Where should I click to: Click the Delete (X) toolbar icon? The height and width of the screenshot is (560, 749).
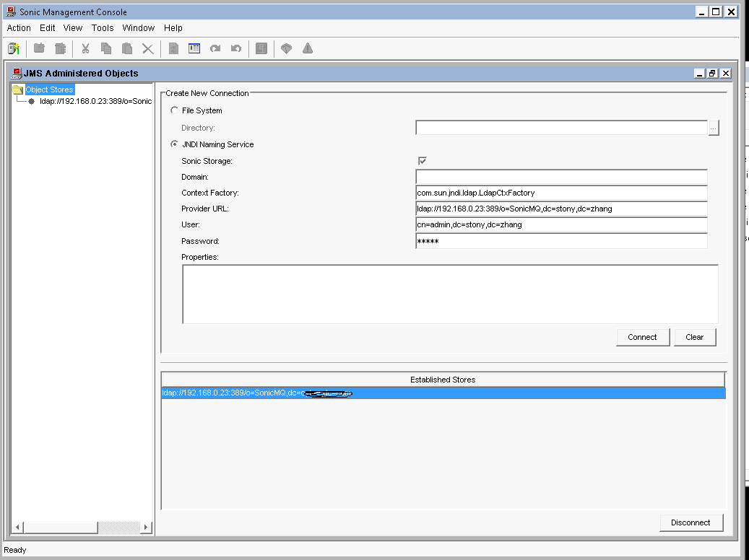coord(149,48)
